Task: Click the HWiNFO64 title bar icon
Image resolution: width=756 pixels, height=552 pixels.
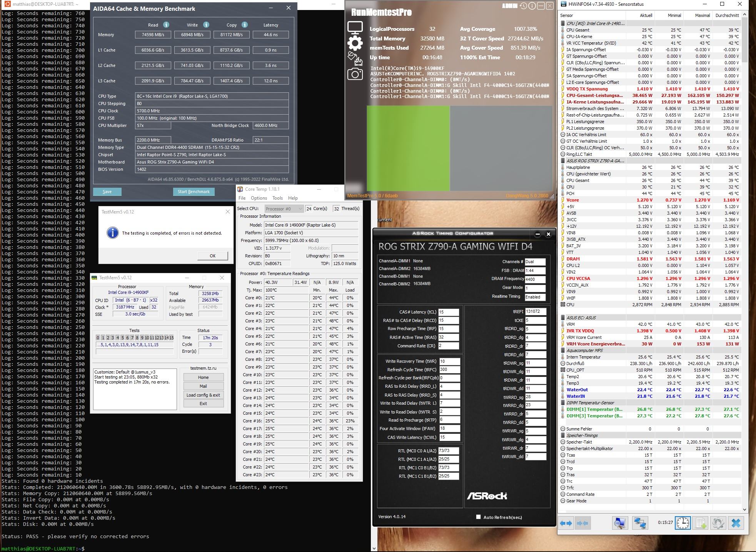Action: click(564, 4)
